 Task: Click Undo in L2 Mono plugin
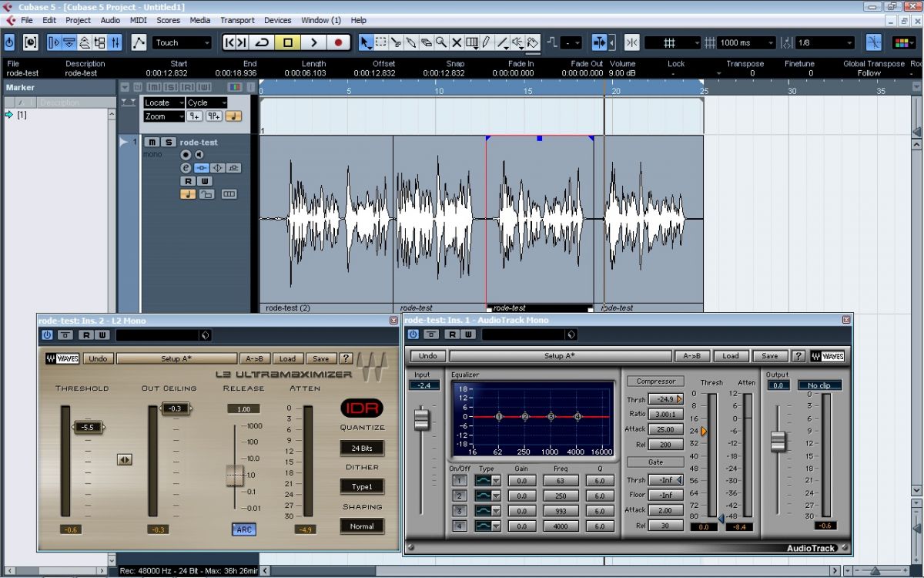click(x=98, y=358)
